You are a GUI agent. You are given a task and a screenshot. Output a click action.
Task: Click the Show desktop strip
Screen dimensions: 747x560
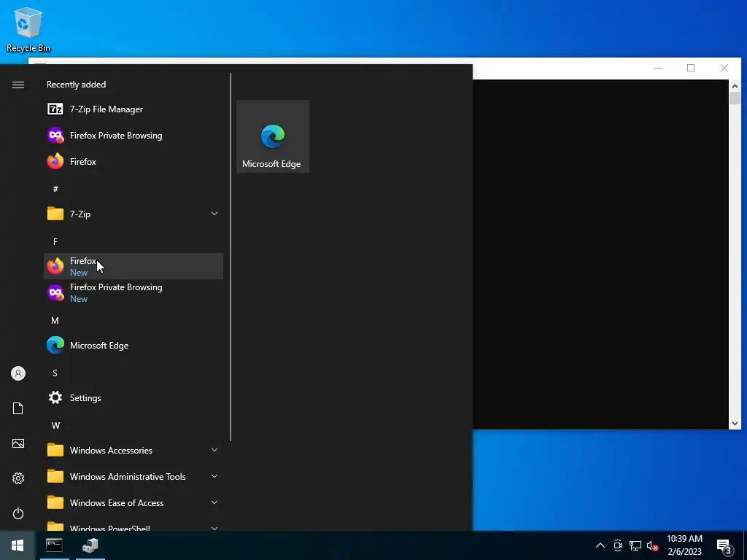[745, 545]
